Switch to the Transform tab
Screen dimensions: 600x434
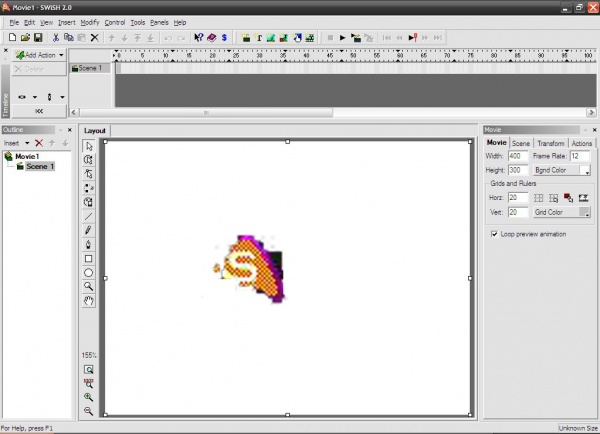click(551, 143)
